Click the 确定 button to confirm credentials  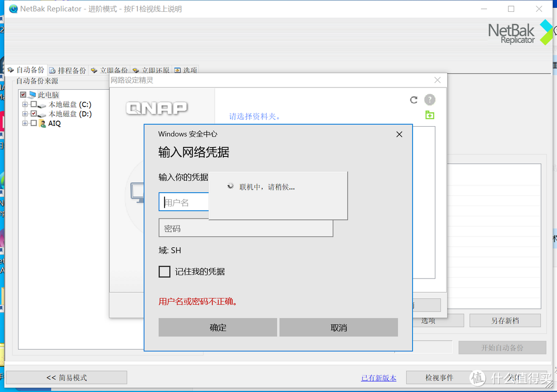[x=218, y=327]
